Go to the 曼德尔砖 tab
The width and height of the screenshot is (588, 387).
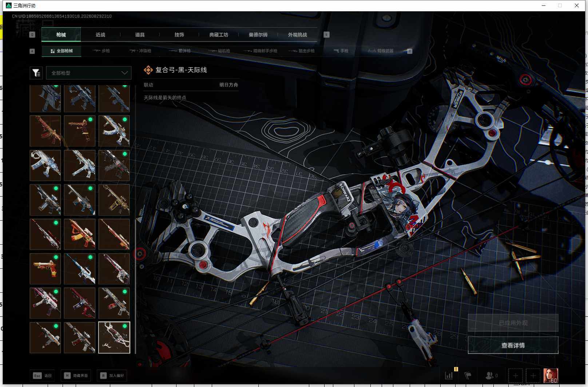[258, 35]
